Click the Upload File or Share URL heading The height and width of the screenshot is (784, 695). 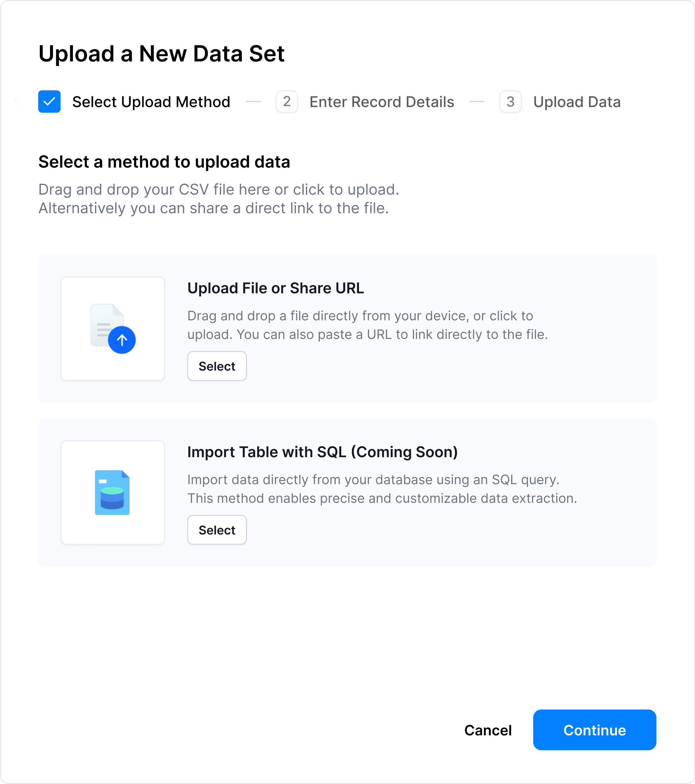pyautogui.click(x=275, y=288)
